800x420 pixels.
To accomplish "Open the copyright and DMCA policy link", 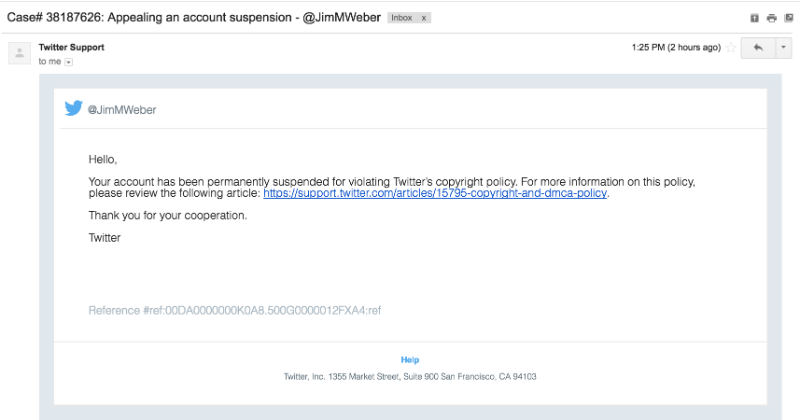I will coord(435,193).
